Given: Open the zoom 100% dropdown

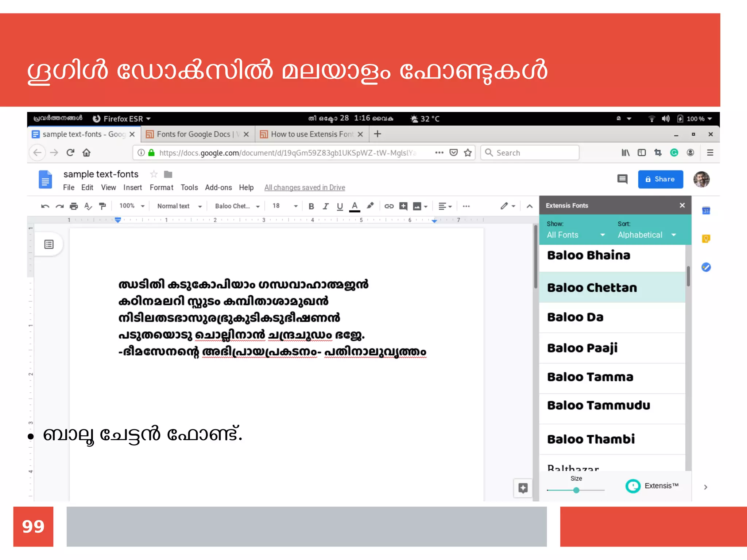Looking at the screenshot, I should [x=132, y=206].
